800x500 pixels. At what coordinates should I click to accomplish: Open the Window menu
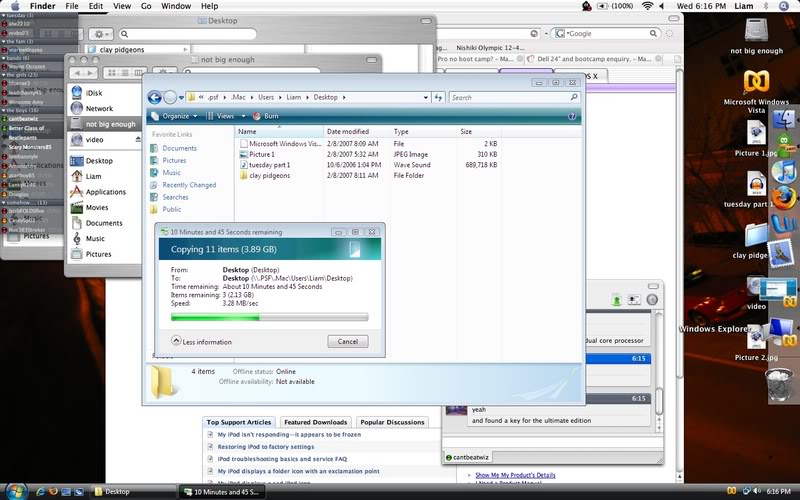click(176, 6)
